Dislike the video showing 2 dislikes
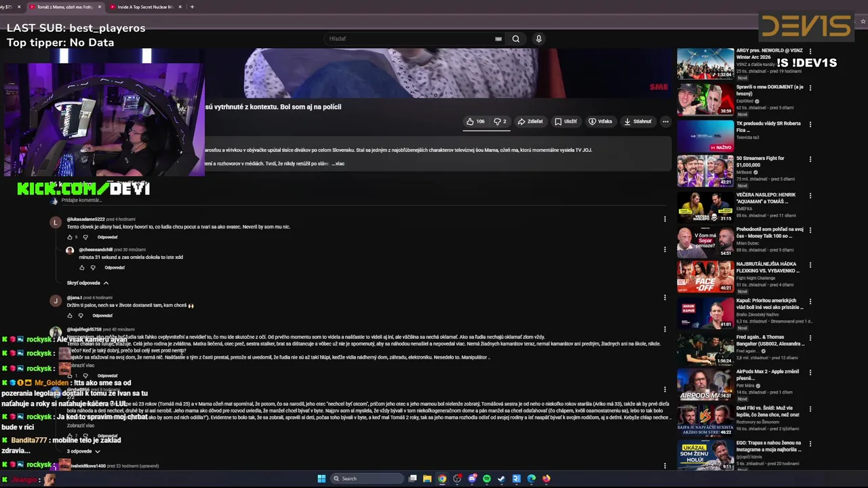The height and width of the screenshot is (488, 868). point(500,121)
